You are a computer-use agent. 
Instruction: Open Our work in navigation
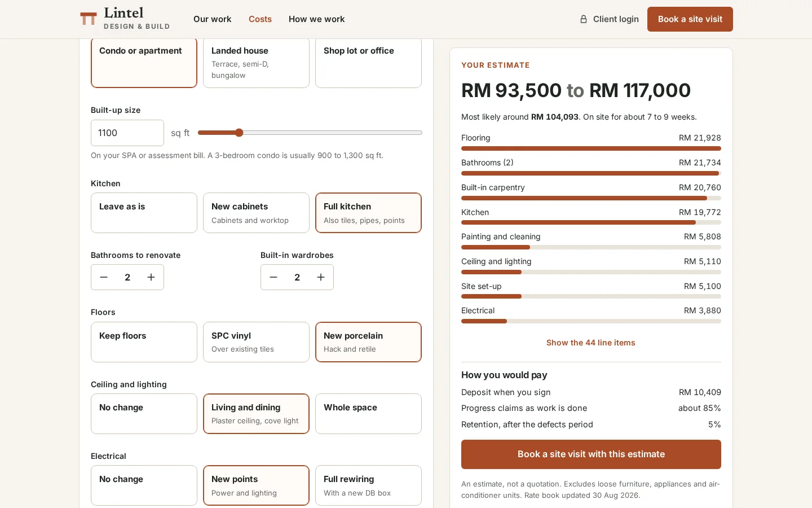tap(212, 19)
